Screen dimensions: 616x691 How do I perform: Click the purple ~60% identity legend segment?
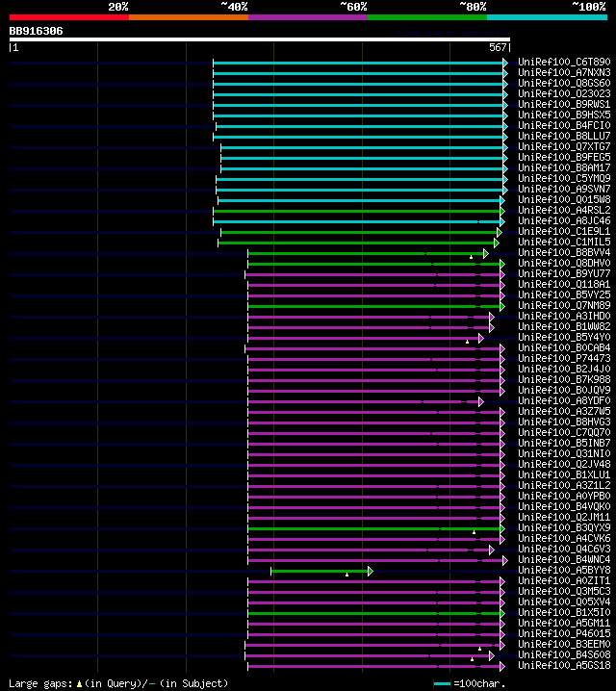click(x=308, y=17)
